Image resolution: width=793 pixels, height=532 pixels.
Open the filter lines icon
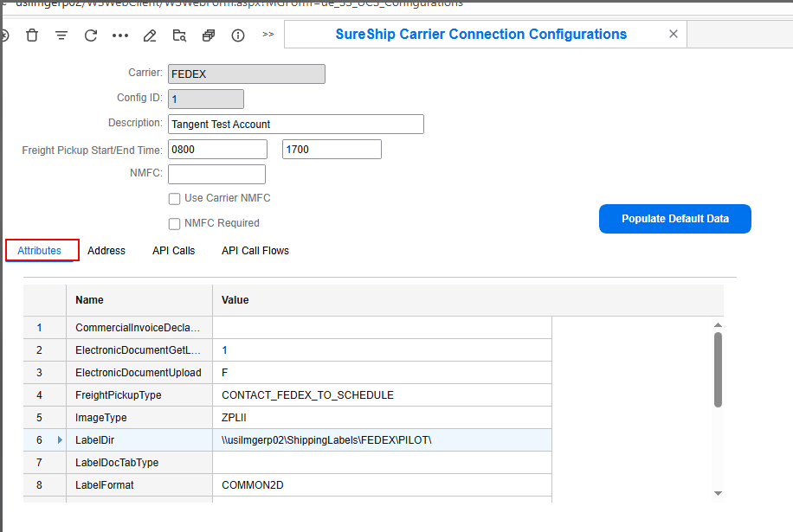point(61,35)
